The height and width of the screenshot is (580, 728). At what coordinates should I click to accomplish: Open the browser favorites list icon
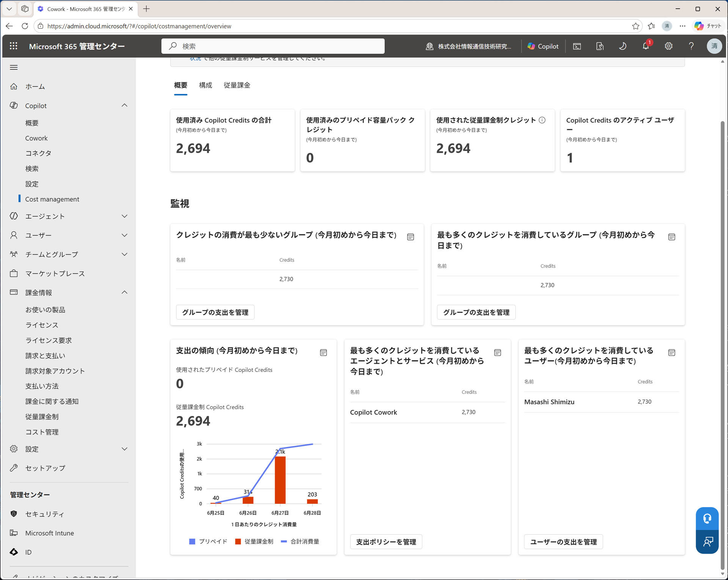pos(651,26)
